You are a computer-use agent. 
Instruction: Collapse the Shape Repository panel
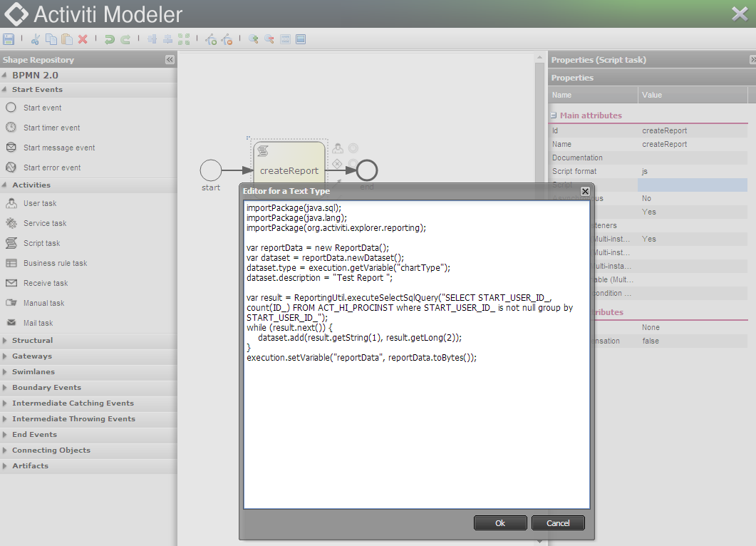coord(170,59)
